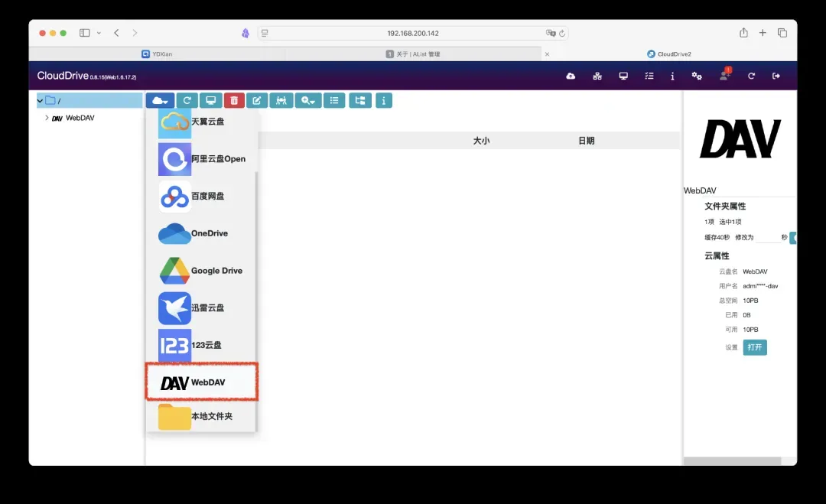This screenshot has height=504, width=826.
Task: Switch to list view in toolbar
Action: click(333, 100)
